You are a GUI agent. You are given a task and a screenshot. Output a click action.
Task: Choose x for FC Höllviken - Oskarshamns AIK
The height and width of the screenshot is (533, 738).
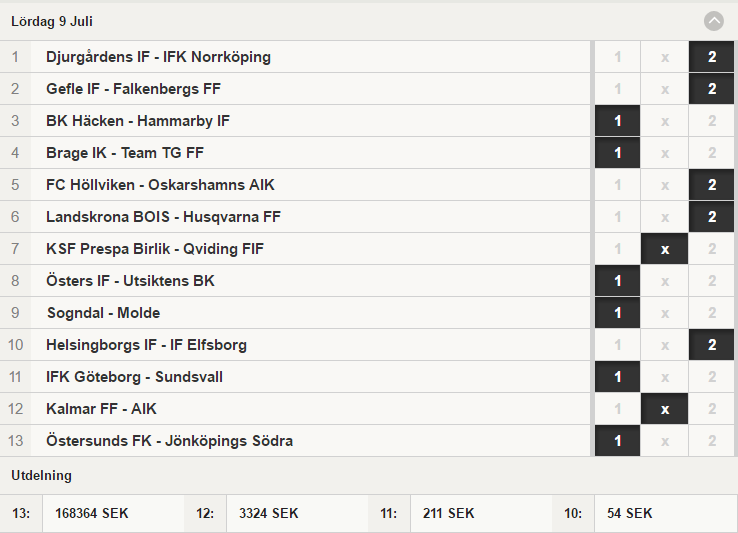pyautogui.click(x=665, y=185)
